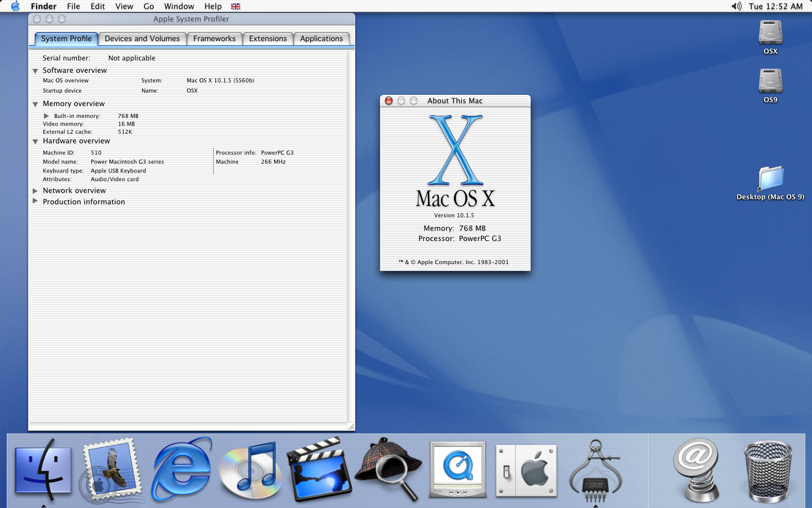Open the Applications tab
This screenshot has height=508, width=812.
[321, 38]
